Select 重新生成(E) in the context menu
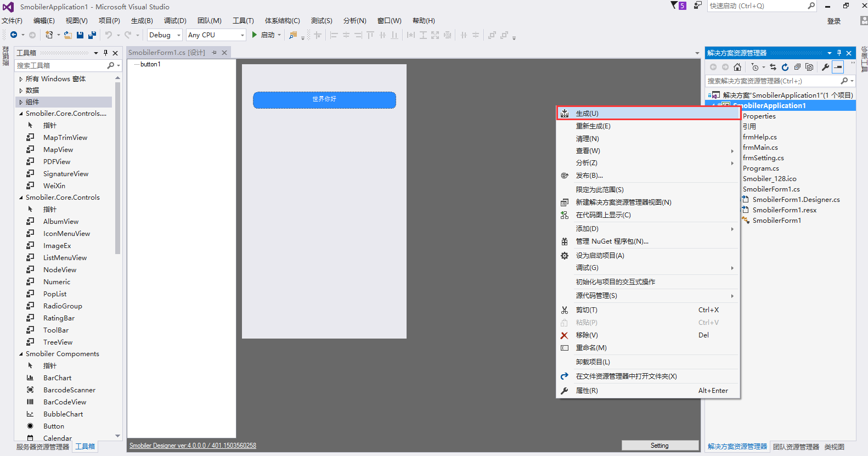 coord(648,126)
